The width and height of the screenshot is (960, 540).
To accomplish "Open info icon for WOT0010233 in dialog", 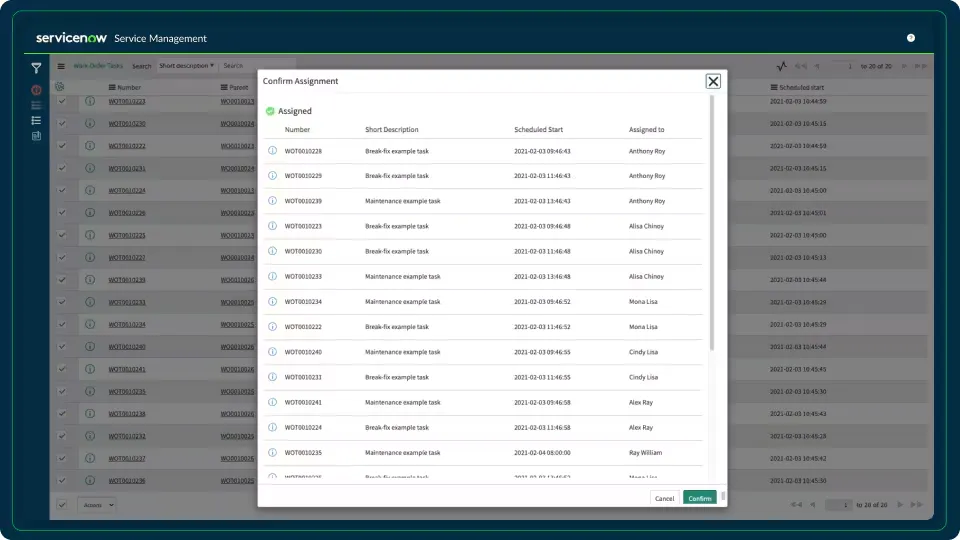I will pos(272,276).
